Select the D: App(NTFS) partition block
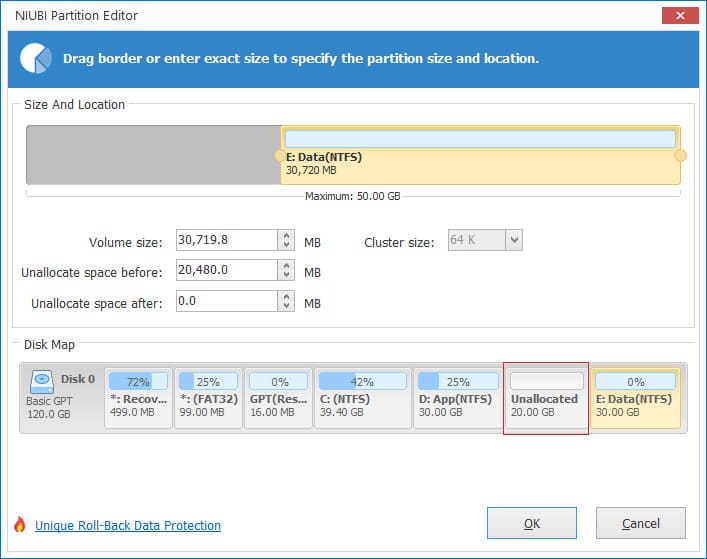Image resolution: width=707 pixels, height=559 pixels. click(x=456, y=398)
